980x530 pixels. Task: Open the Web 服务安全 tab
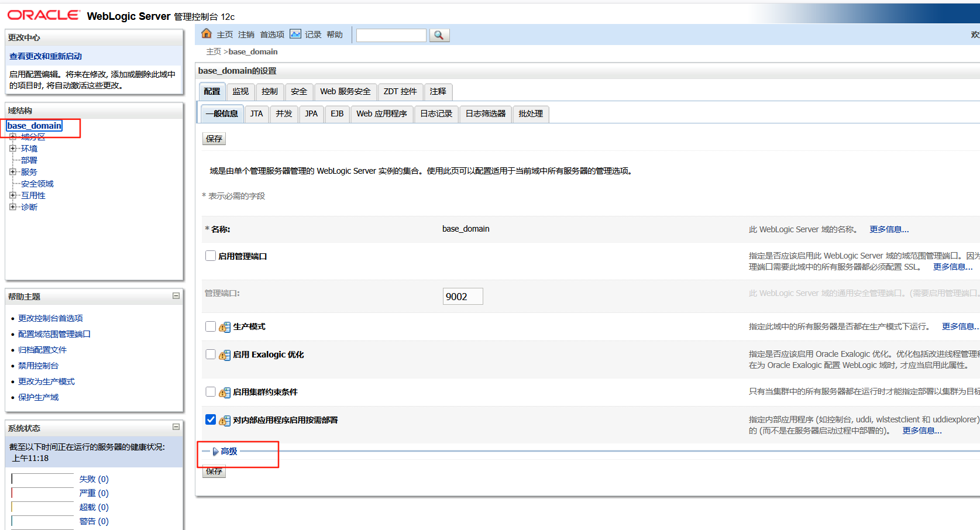tap(345, 92)
